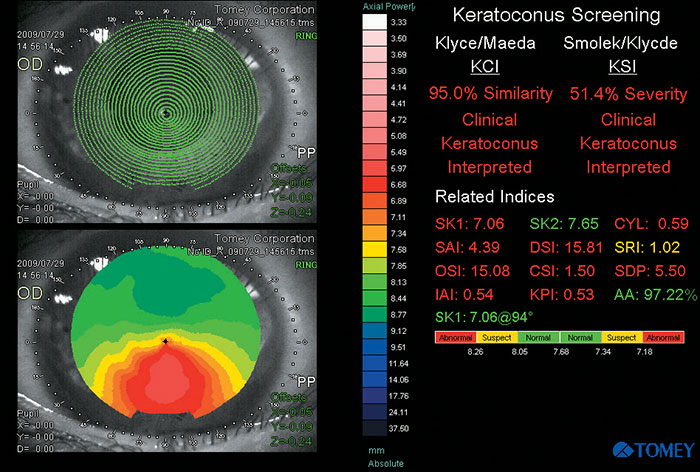Click the PP label on the color map
Screen dimensions: 700x472
click(306, 382)
